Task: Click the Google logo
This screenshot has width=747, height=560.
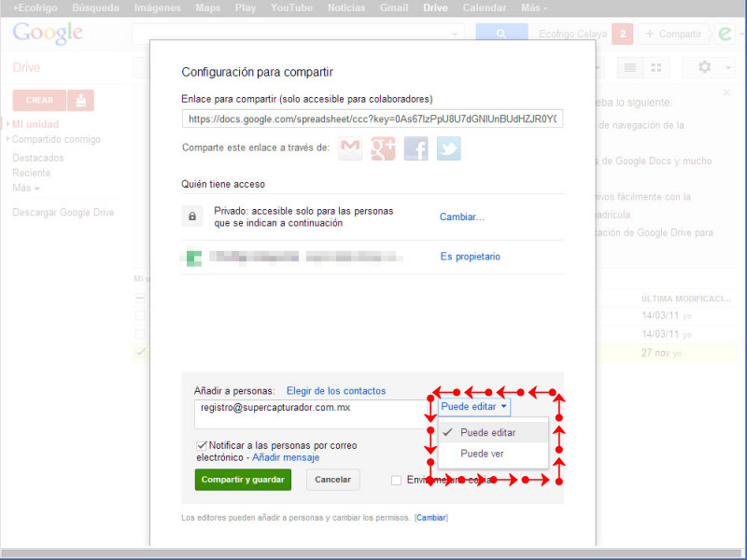Action: [x=48, y=34]
